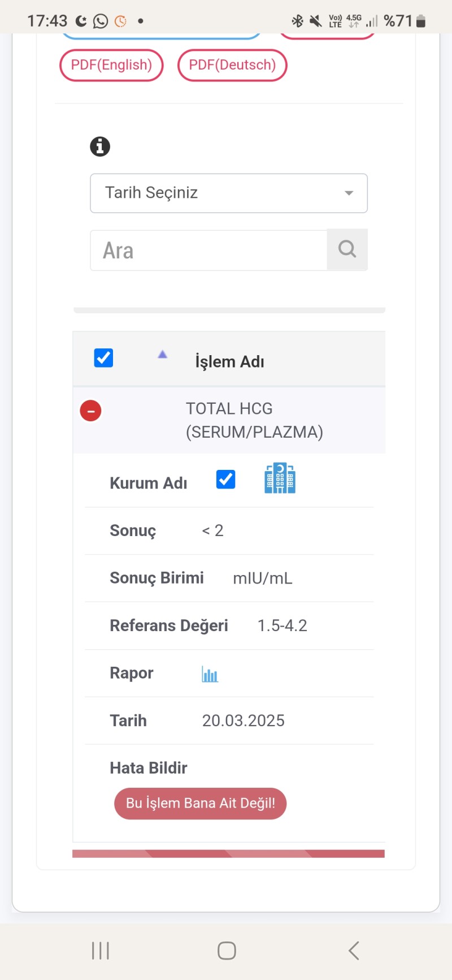This screenshot has width=452, height=980.
Task: Click the İşlem Adı column header
Action: (229, 361)
